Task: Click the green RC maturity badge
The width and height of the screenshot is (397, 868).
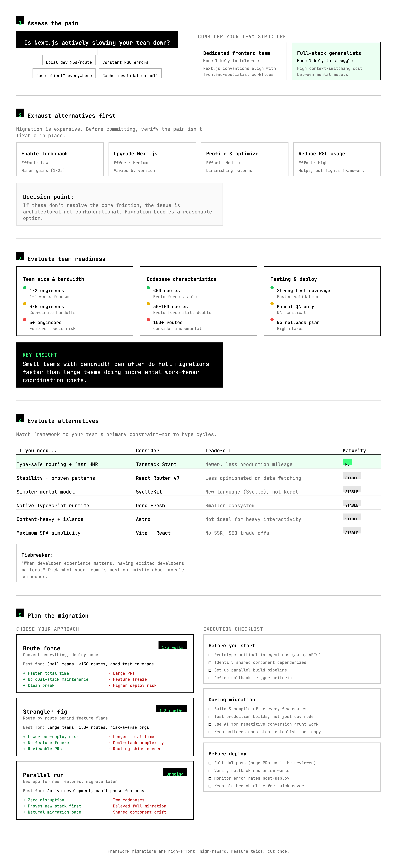Action: pos(347,462)
